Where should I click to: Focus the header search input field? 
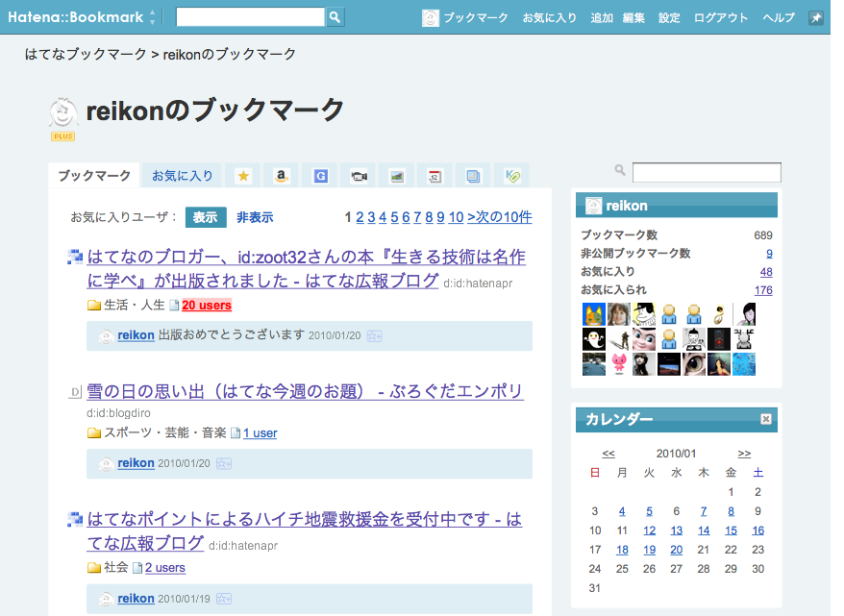click(x=250, y=17)
